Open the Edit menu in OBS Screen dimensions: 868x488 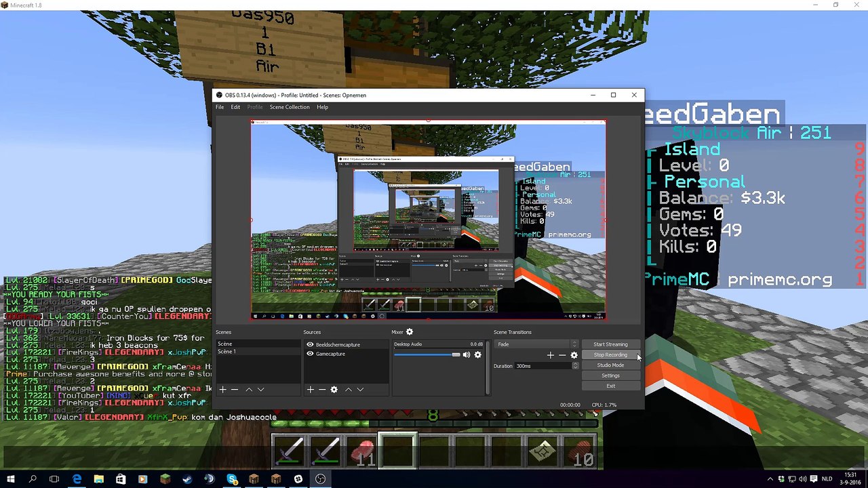click(235, 107)
